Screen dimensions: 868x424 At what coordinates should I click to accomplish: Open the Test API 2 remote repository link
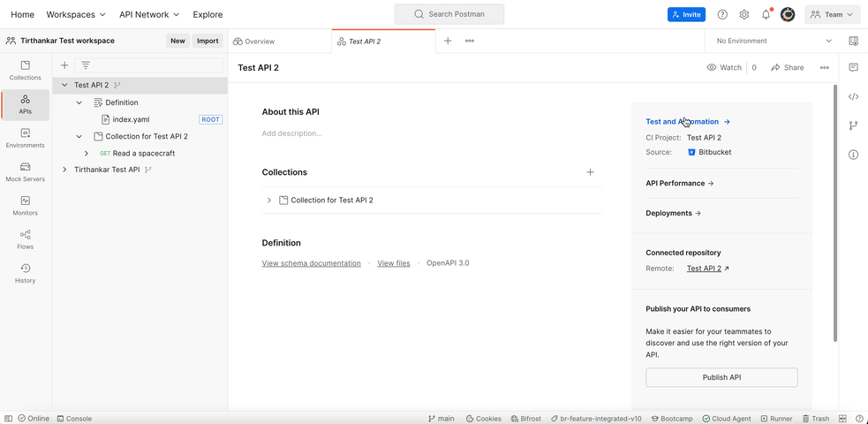(708, 269)
